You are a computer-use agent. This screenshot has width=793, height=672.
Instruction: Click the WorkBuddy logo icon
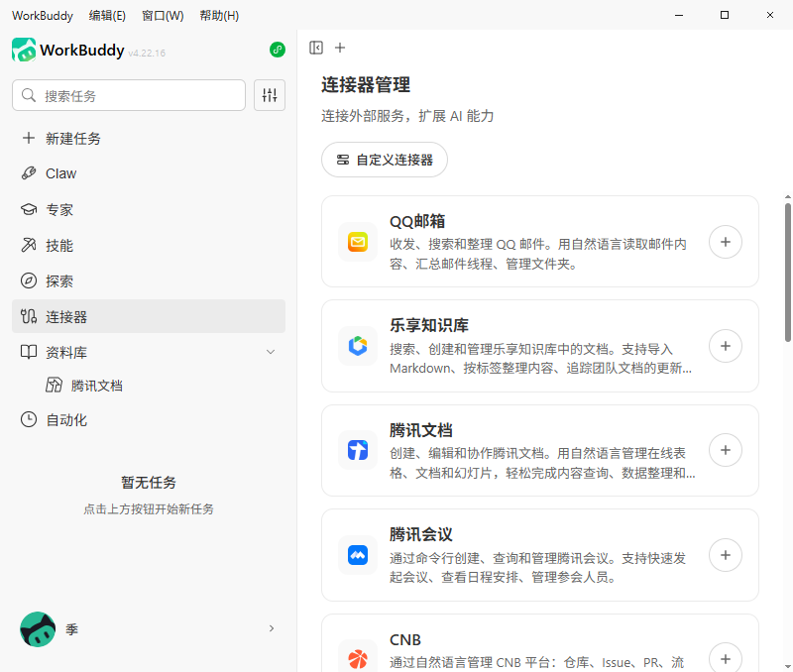[24, 50]
